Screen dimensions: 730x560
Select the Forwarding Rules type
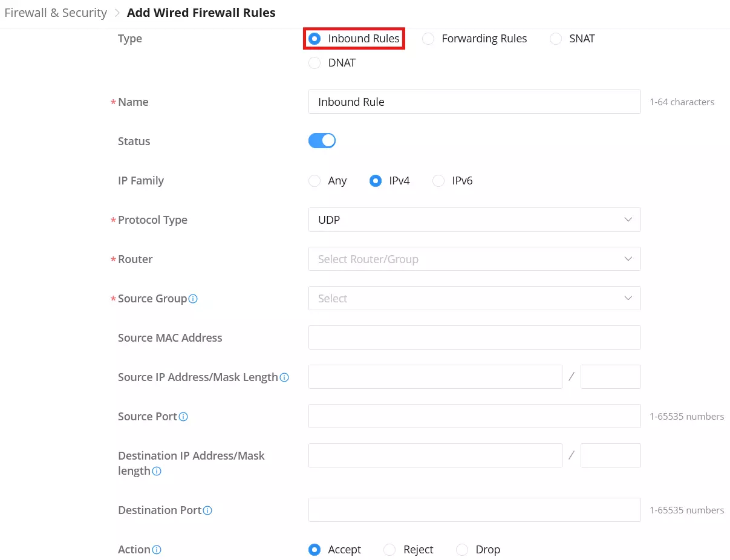pos(475,39)
